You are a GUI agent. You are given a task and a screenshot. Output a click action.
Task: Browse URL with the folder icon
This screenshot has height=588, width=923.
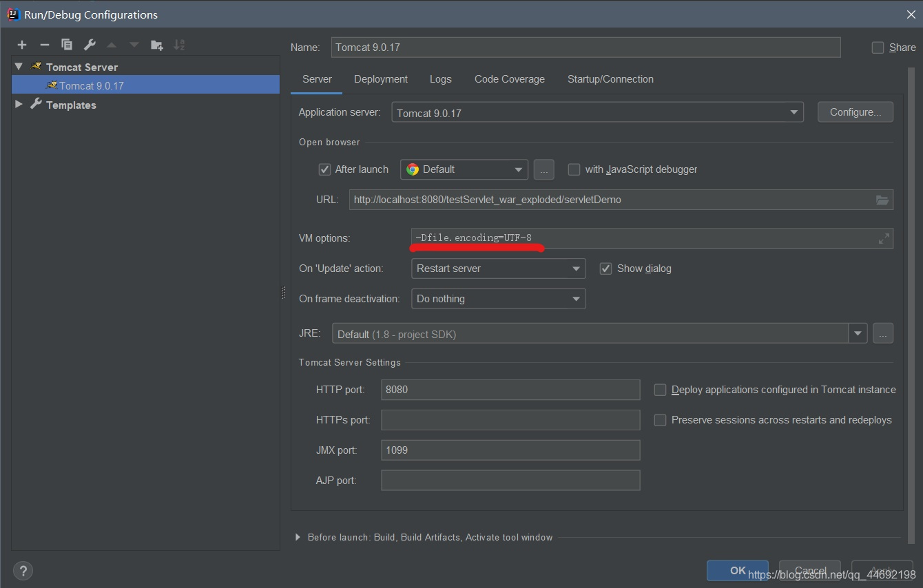tap(882, 200)
